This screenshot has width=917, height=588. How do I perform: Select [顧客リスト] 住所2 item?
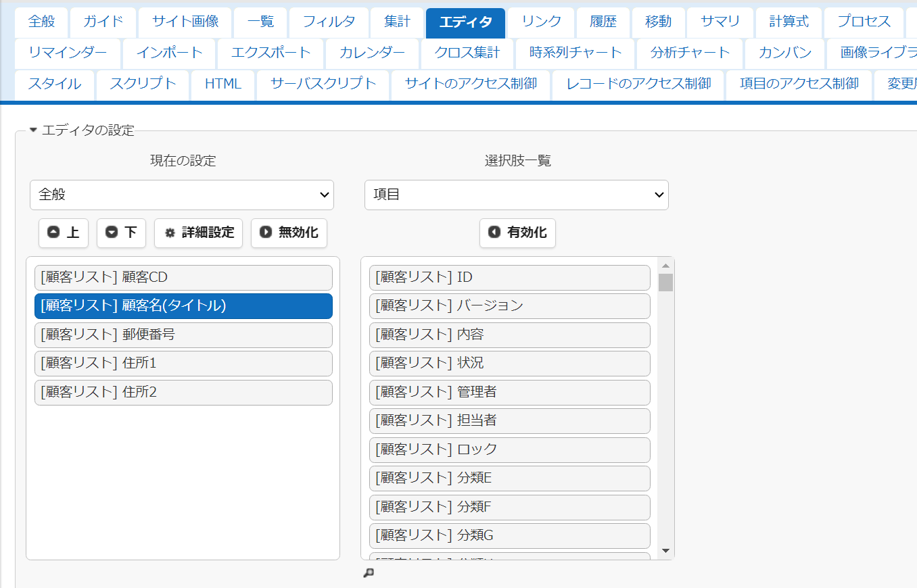point(183,392)
